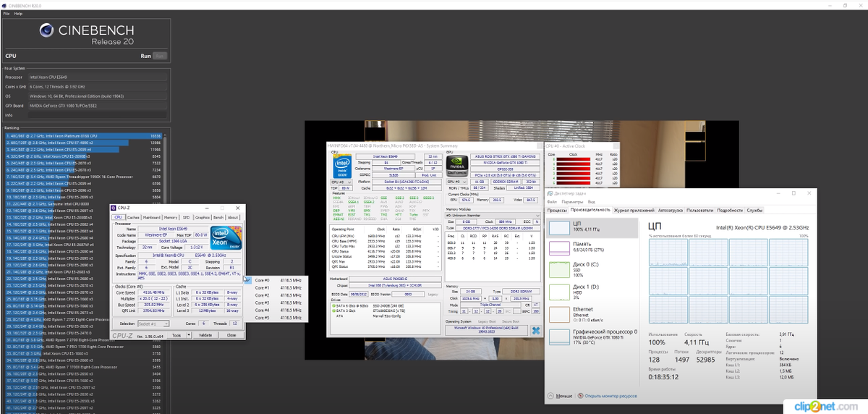Switch to the Журнал приложений tab
Image resolution: width=868 pixels, height=414 pixels.
click(634, 210)
